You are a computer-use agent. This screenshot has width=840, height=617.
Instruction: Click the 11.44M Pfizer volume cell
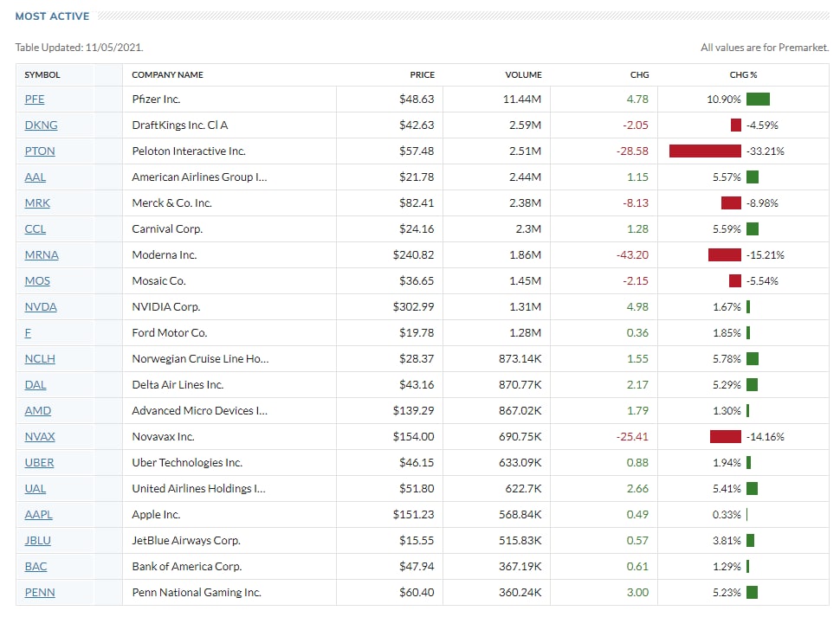522,99
